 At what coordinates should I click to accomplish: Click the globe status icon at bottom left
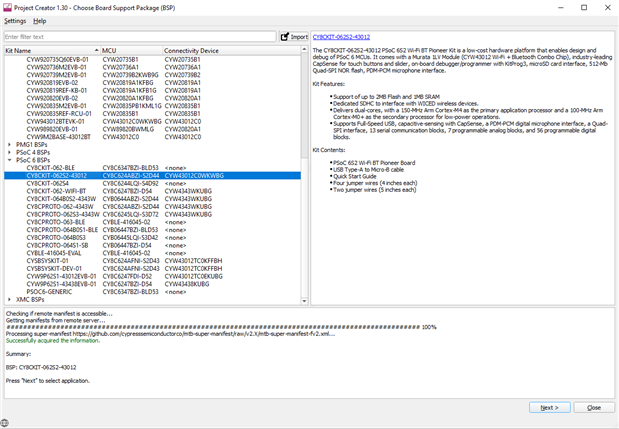[x=4, y=423]
